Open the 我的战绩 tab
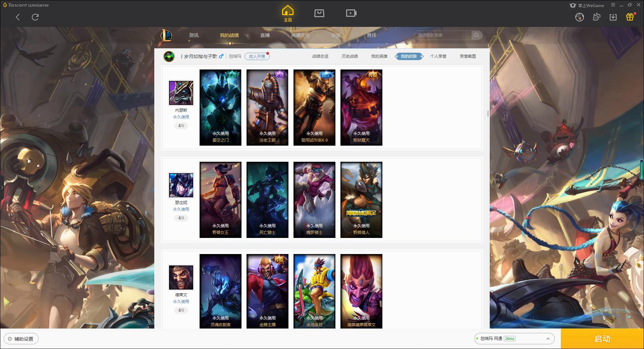644x349 pixels. point(229,35)
